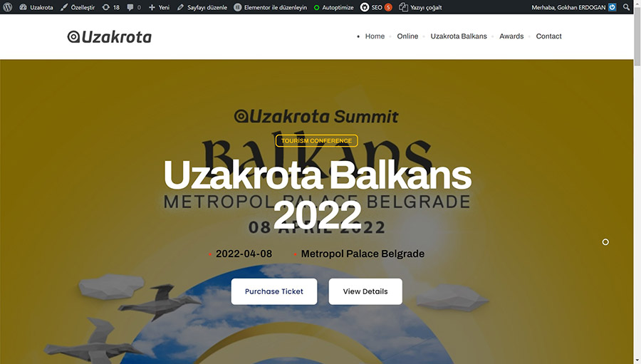Go to the Home menu item
The width and height of the screenshot is (641, 364).
click(375, 36)
